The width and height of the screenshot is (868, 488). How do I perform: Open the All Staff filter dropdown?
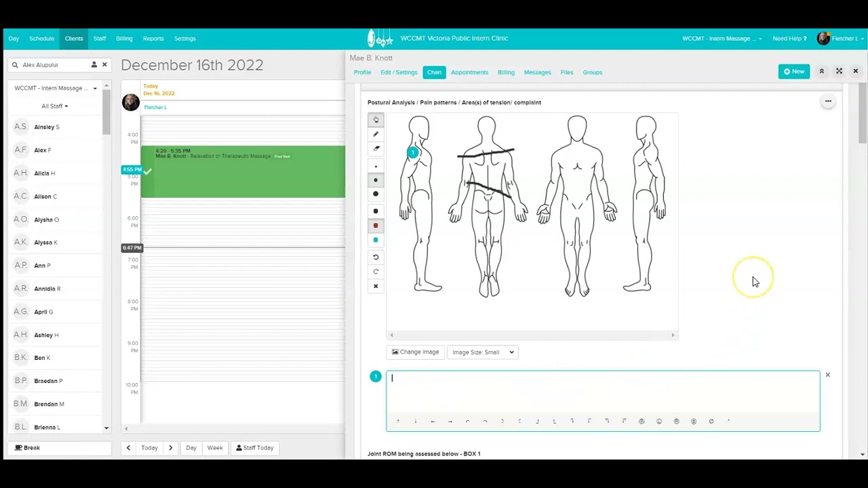(55, 106)
